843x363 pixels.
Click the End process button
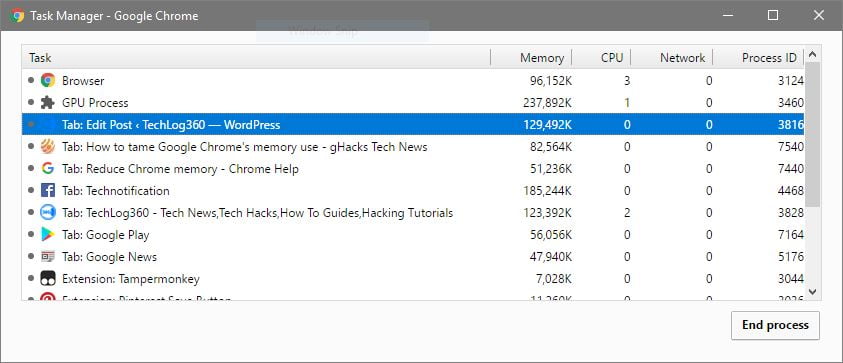[x=775, y=325]
